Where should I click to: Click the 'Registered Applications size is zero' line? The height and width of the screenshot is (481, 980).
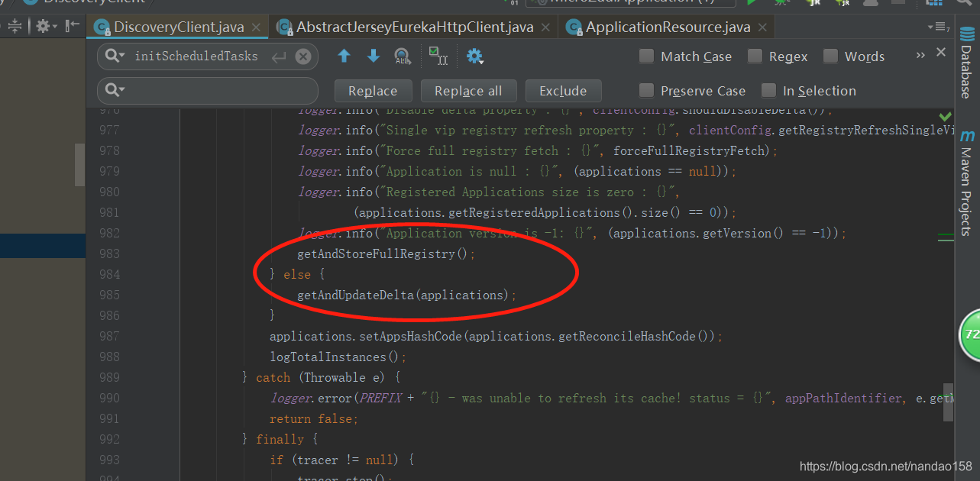[x=489, y=192]
